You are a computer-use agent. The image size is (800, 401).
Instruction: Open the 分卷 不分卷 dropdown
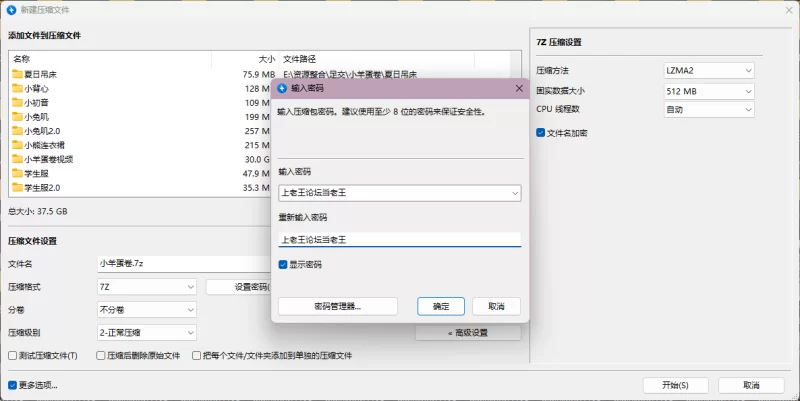(x=147, y=310)
